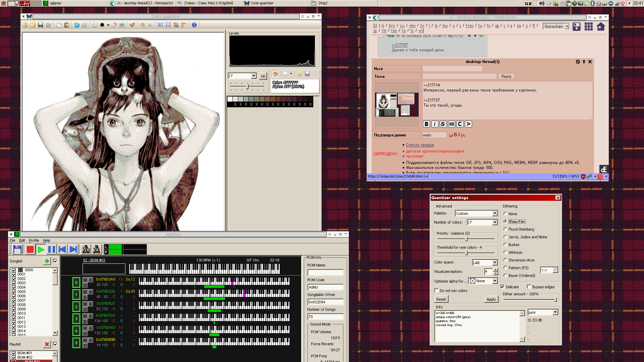Enable Do not mix colors checkbox
The width and height of the screenshot is (644, 362).
point(436,291)
